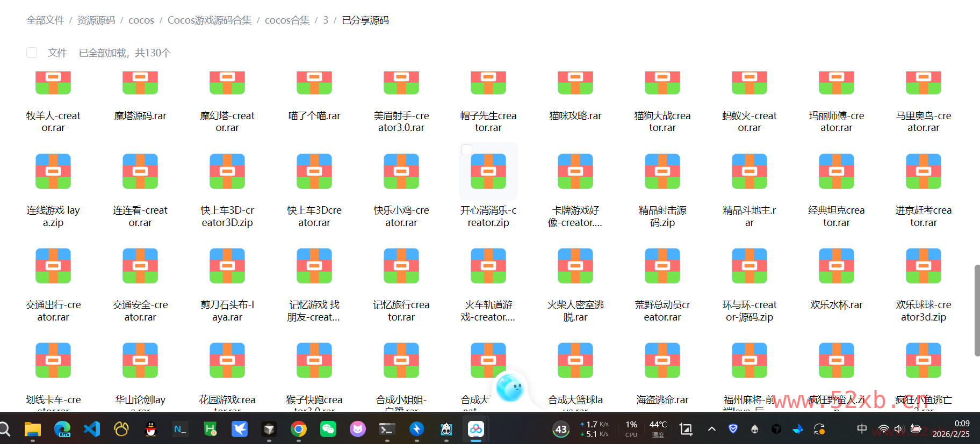
Task: Navigate to the cocos breadcrumb folder
Action: tap(141, 20)
